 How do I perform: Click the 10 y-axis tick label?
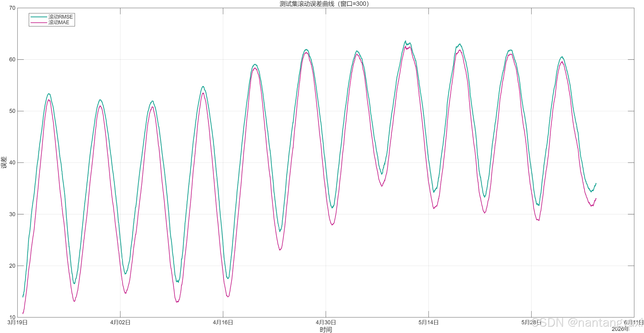coord(12,317)
